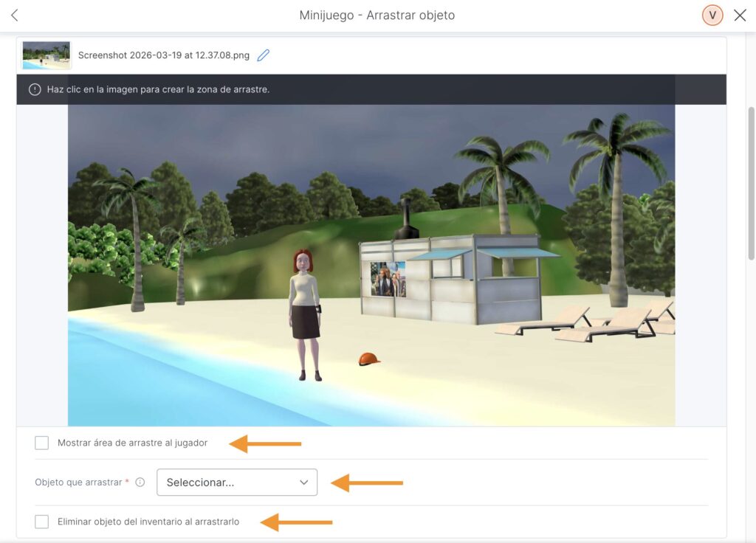Click the beach screenshot thumbnail
Screen dimensions: 756x543
coord(47,55)
